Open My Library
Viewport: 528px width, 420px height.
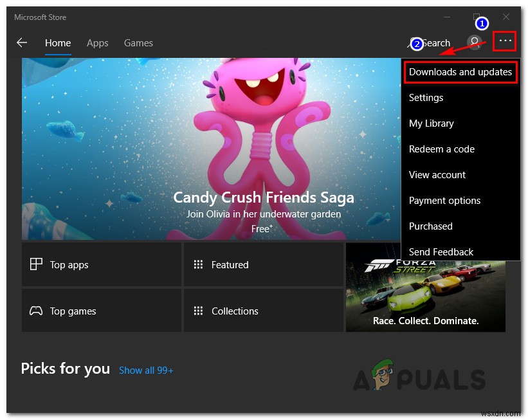432,123
